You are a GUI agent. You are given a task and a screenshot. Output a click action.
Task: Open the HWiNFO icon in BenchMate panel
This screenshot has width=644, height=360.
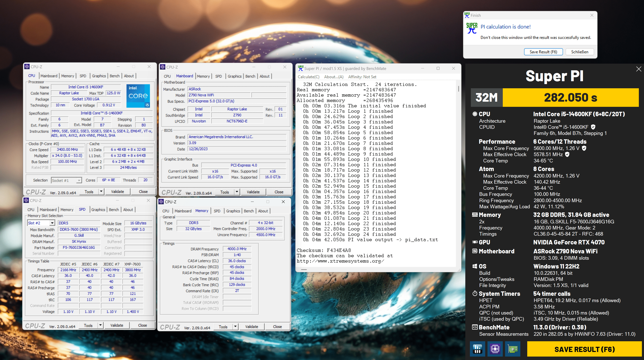pyautogui.click(x=478, y=349)
